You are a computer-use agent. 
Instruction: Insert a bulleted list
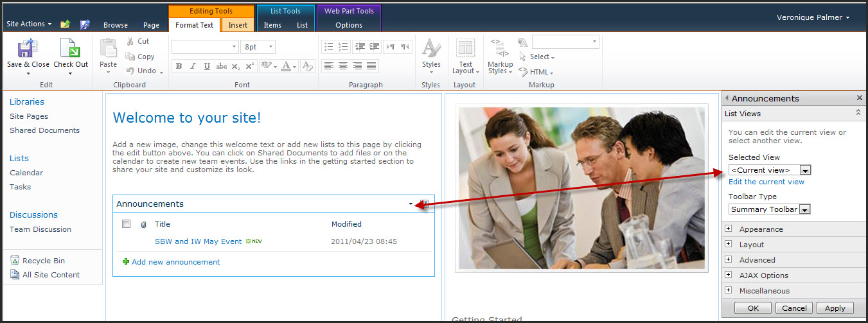pyautogui.click(x=329, y=47)
